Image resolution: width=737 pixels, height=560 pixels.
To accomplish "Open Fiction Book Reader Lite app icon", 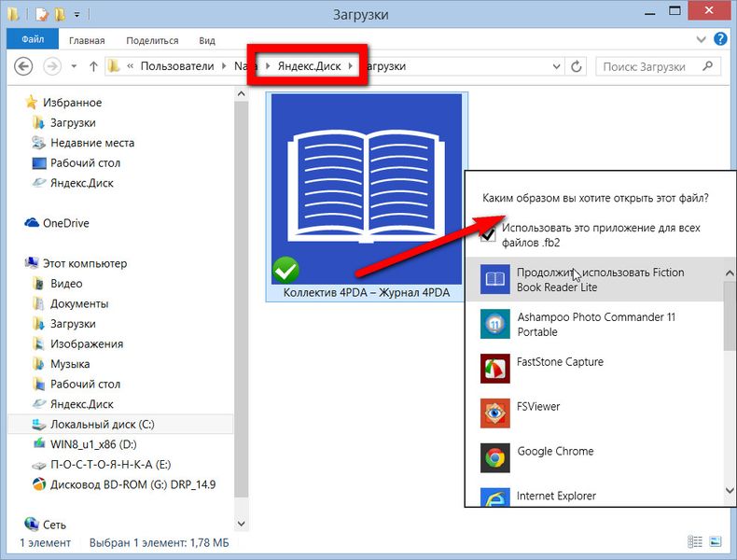I will pos(495,279).
